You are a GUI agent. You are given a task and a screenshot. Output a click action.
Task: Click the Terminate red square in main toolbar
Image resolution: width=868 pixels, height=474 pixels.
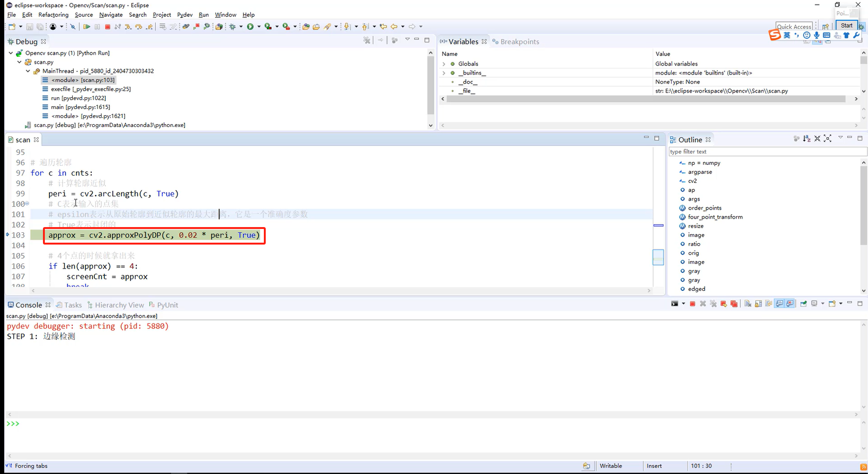point(108,27)
